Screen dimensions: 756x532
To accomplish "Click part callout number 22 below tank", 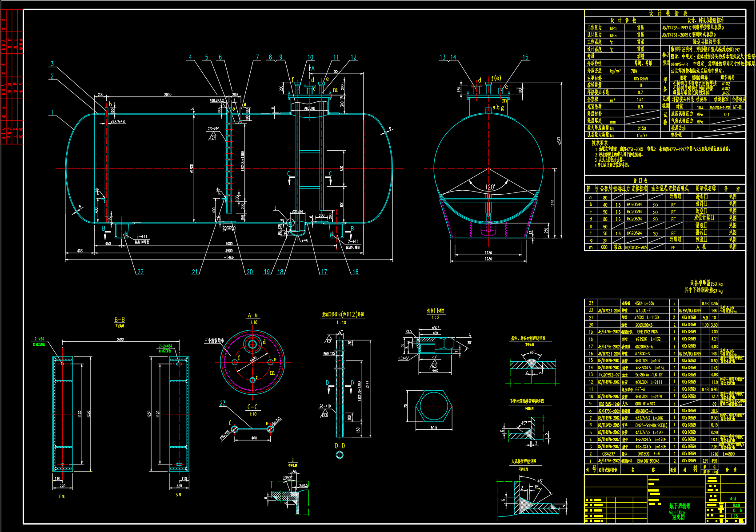I will point(140,272).
